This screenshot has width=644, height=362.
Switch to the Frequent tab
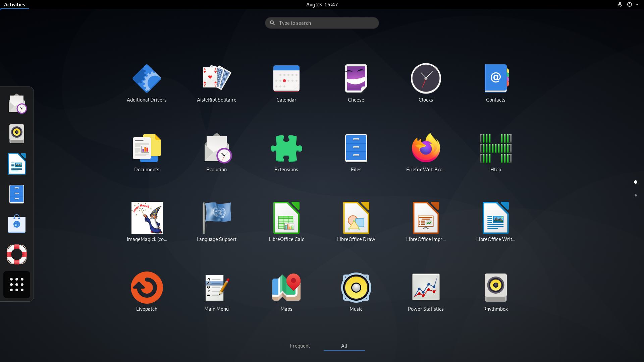[300, 346]
